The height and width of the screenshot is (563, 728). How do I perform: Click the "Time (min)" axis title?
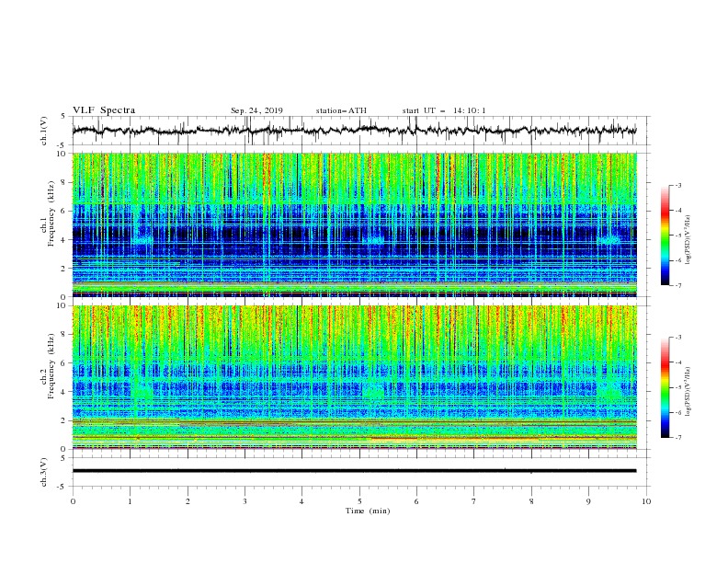click(x=368, y=511)
